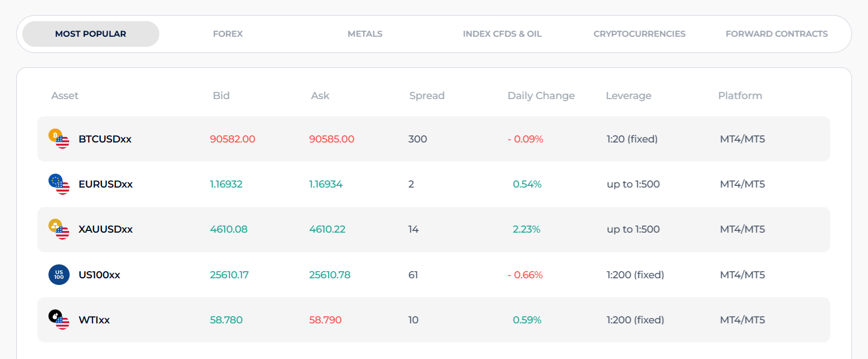Click MT4/MT5 in the WTIxx row
Viewport: 868px width, 359px height.
[x=743, y=320]
